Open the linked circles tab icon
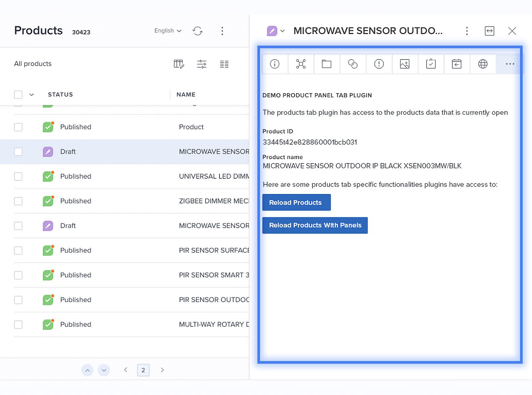This screenshot has height=395, width=532. coord(352,64)
